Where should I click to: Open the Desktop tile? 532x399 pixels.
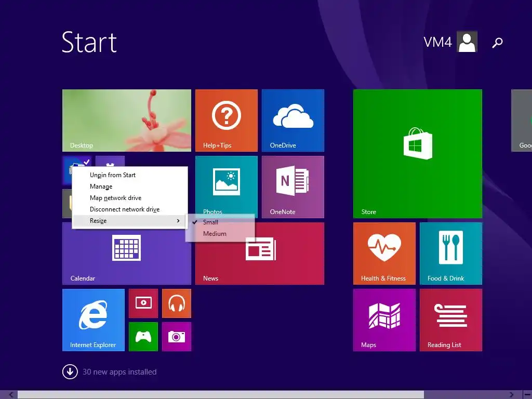pyautogui.click(x=127, y=121)
